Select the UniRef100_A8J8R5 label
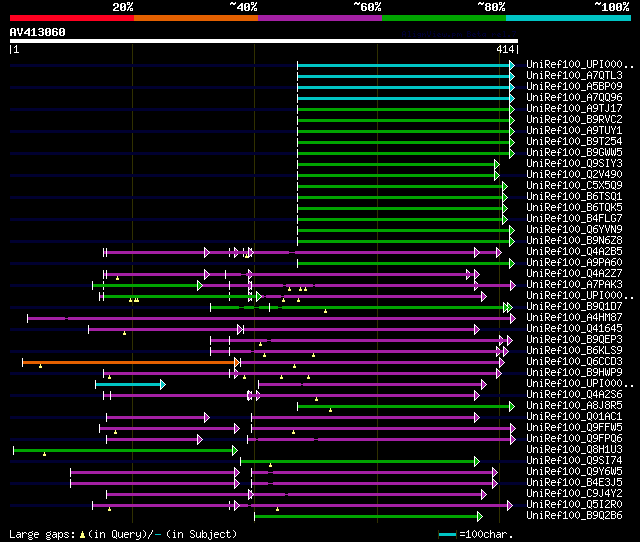Viewport: 640px width, 542px height. tap(574, 406)
